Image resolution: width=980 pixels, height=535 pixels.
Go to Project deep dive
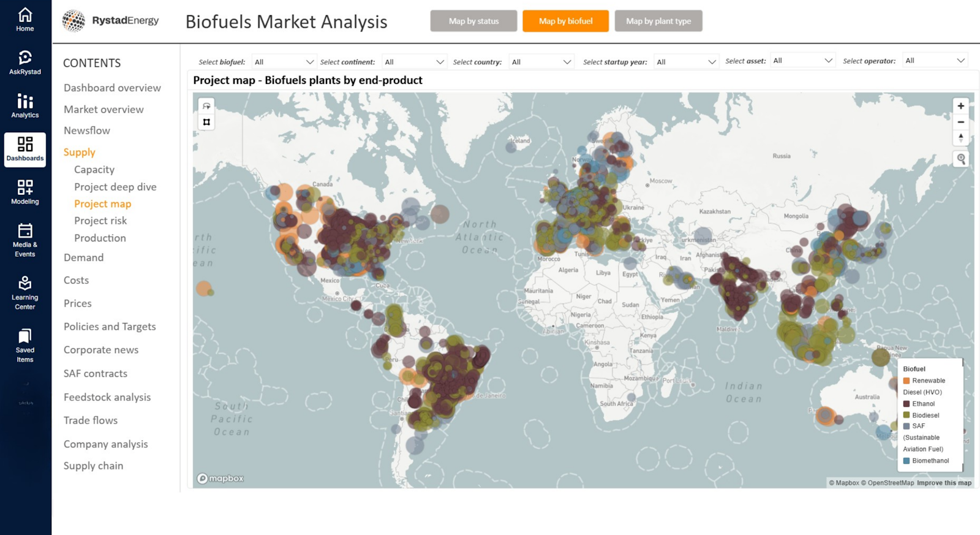(115, 187)
